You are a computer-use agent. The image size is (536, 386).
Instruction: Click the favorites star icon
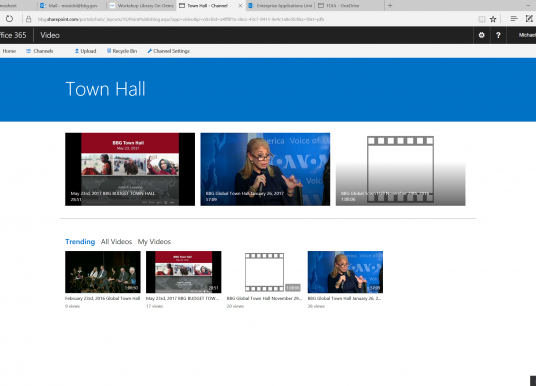click(x=493, y=19)
